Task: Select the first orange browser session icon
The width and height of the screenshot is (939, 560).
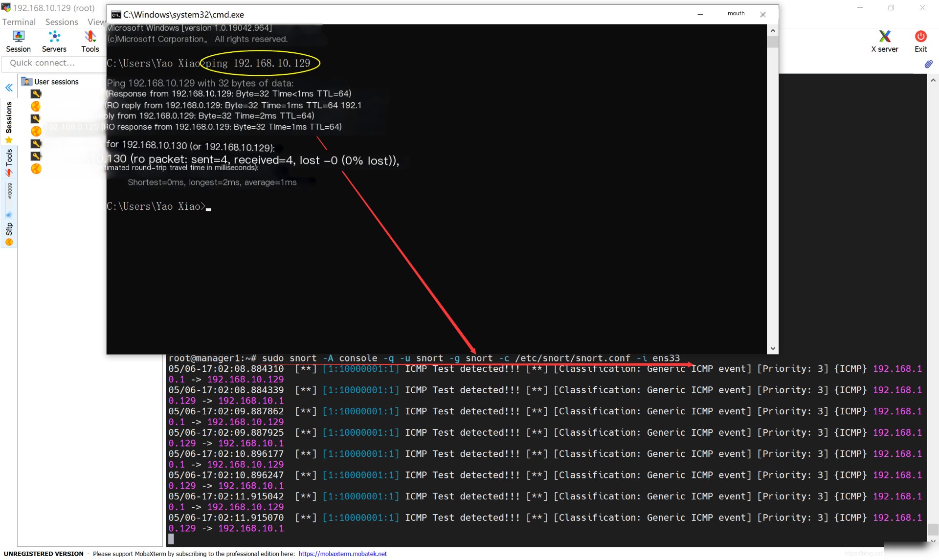Action: click(36, 106)
